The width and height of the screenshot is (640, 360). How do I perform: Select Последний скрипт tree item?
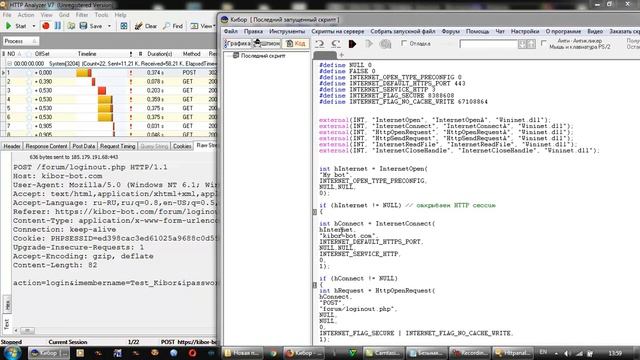[x=263, y=56]
